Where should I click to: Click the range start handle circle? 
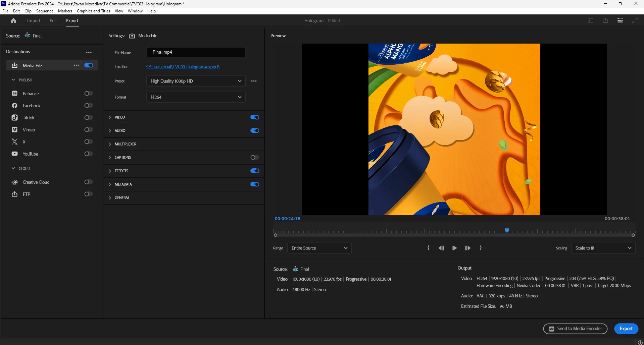(276, 235)
